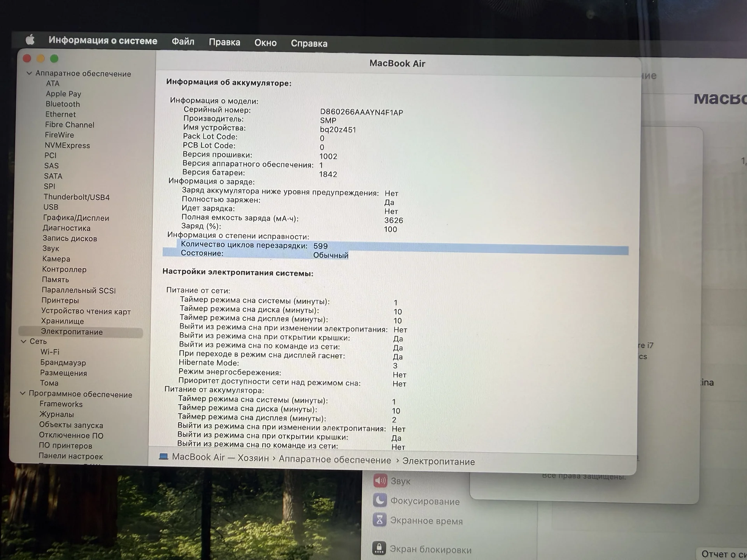Select Frameworks in the sidebar
This screenshot has width=747, height=560.
tap(61, 404)
